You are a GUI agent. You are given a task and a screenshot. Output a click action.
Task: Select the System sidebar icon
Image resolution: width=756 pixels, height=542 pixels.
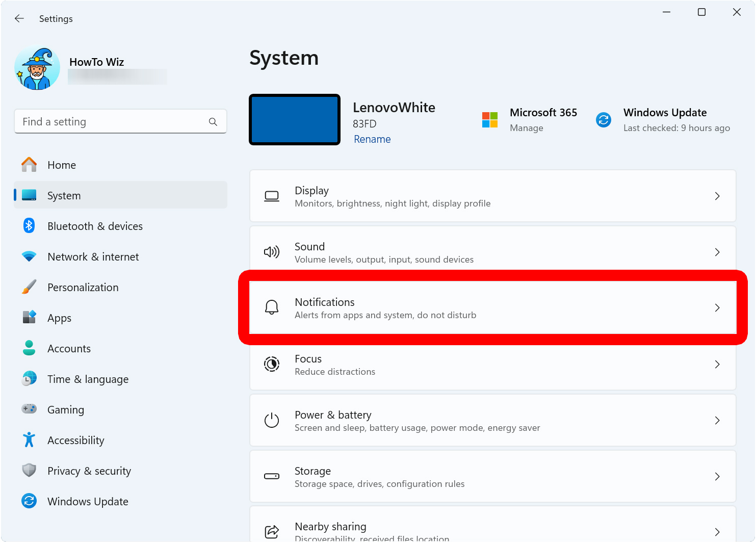29,195
